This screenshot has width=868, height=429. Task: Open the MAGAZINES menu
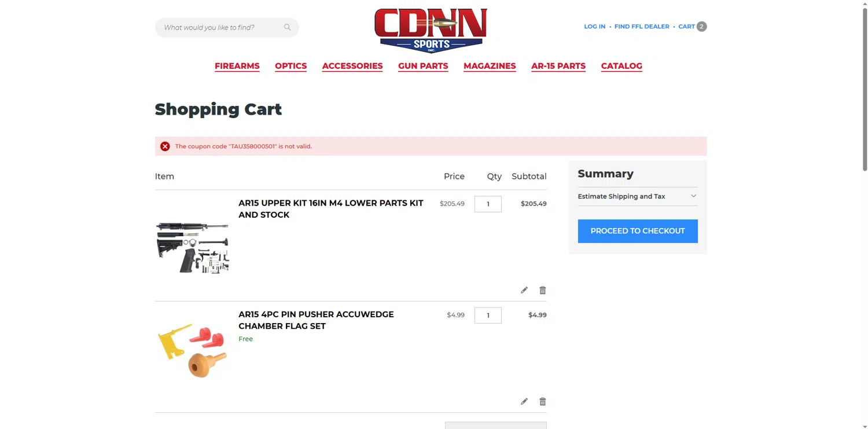[490, 66]
